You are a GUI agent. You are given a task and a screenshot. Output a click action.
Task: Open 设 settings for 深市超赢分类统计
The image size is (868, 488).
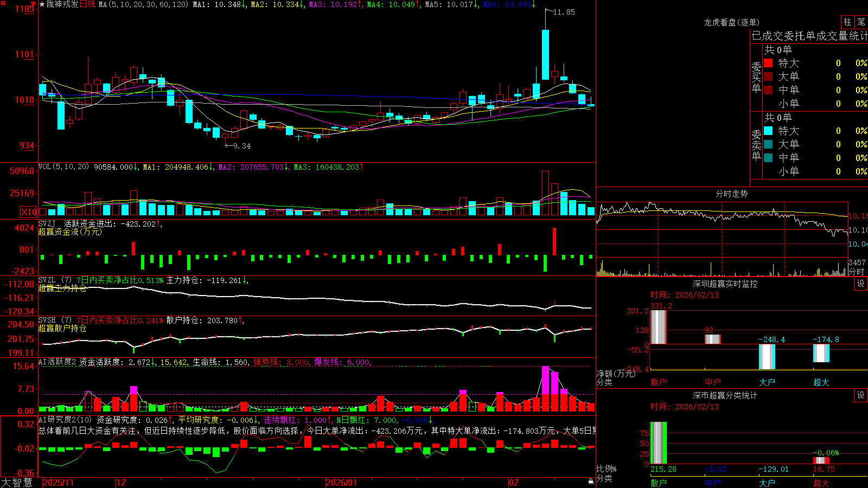(x=861, y=395)
